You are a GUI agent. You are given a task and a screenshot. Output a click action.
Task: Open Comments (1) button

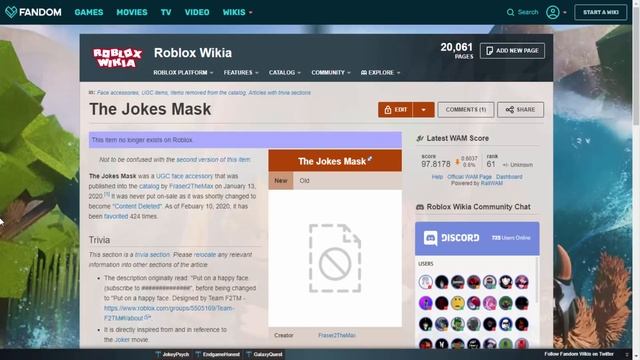pyautogui.click(x=466, y=110)
